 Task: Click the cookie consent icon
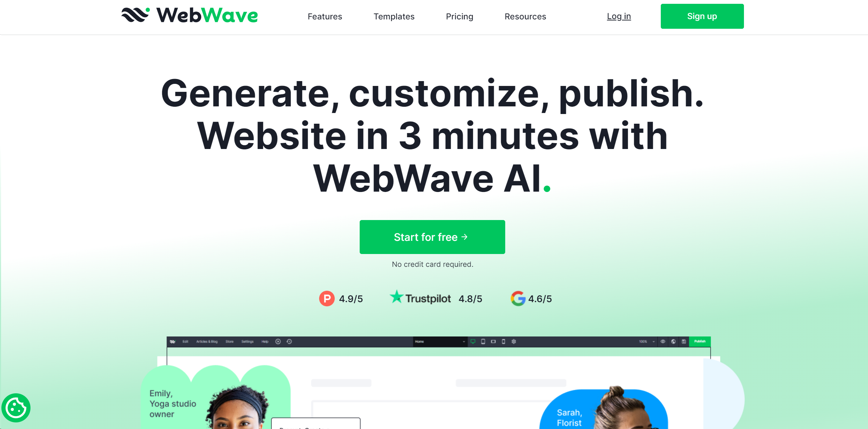[16, 409]
